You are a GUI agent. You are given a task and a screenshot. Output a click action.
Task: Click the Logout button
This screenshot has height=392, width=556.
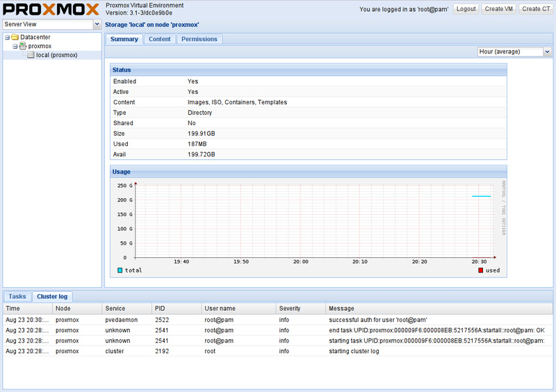click(x=466, y=9)
